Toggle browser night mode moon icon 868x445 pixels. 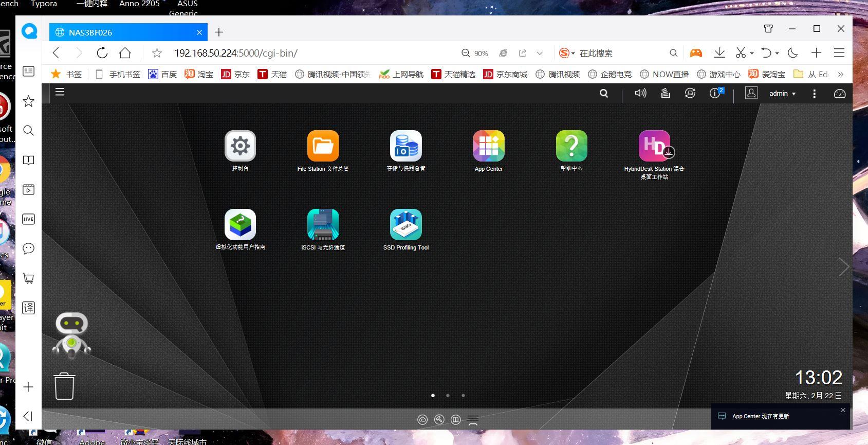[792, 53]
